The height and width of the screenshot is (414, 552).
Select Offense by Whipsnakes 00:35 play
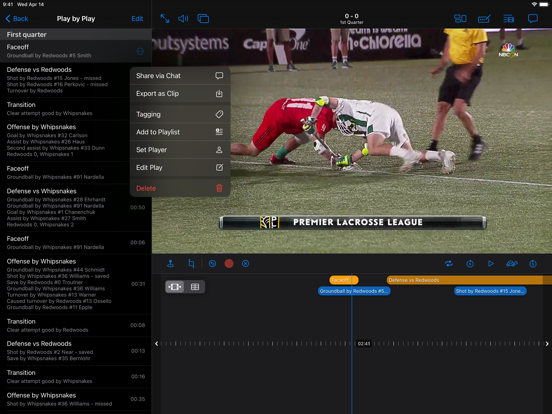76,399
